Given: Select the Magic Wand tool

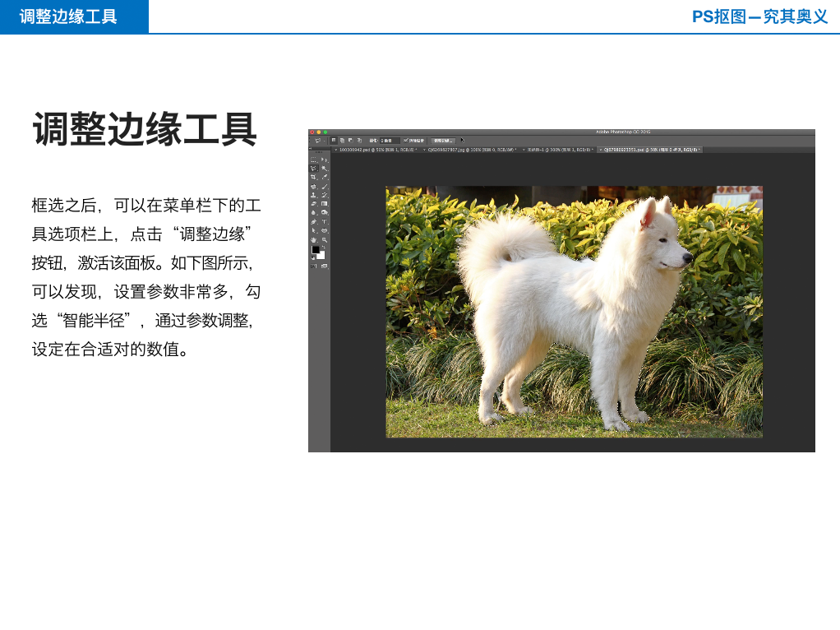Looking at the screenshot, I should 325,169.
